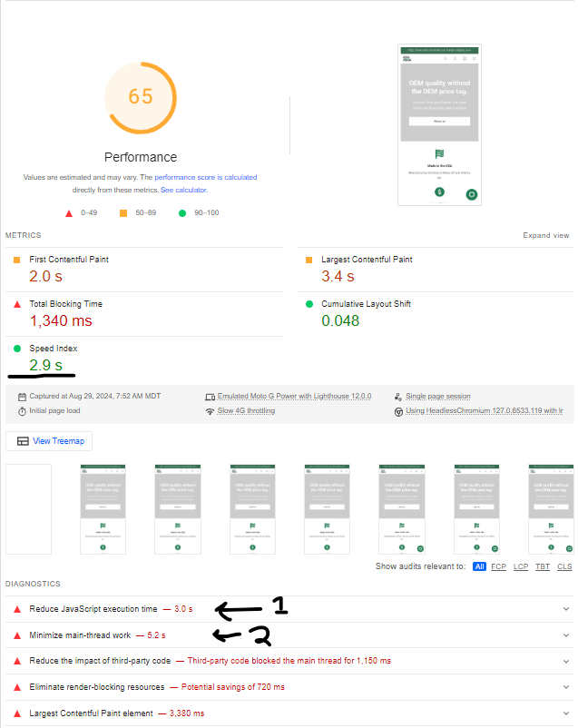The width and height of the screenshot is (578, 728).
Task: Click the Total Blocking Time value 1,340 ms
Action: 61,320
